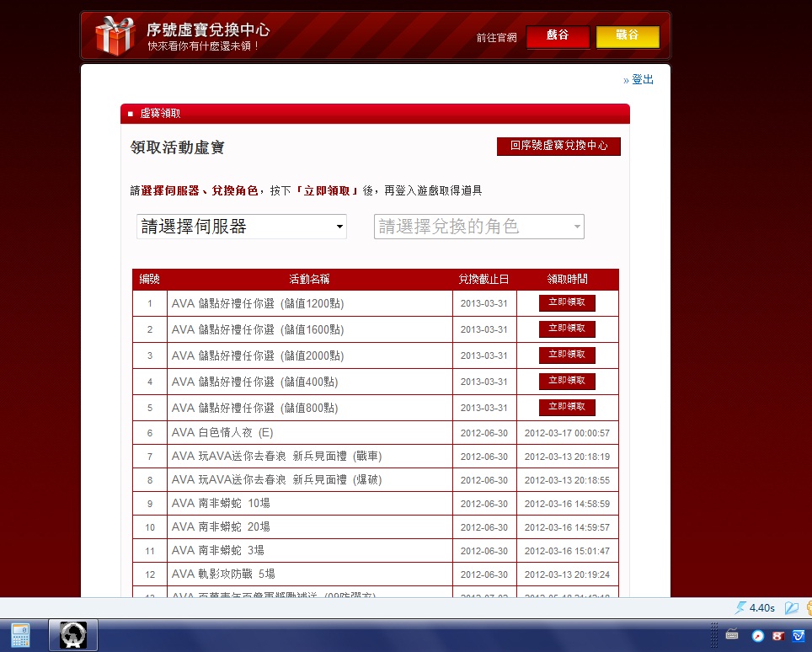Click the blue notepad icon in status bar
This screenshot has width=812, height=652.
click(791, 607)
